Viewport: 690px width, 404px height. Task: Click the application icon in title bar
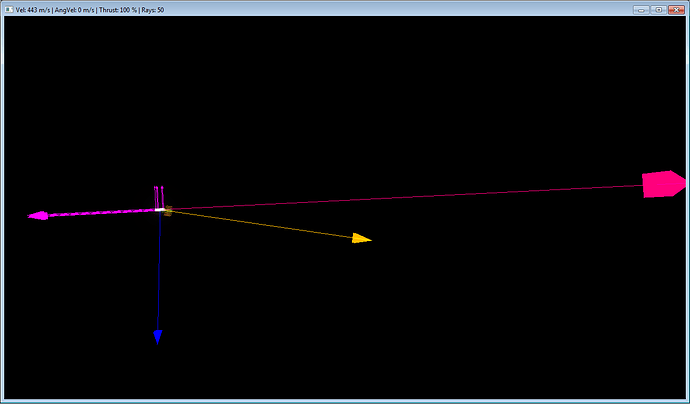point(9,9)
